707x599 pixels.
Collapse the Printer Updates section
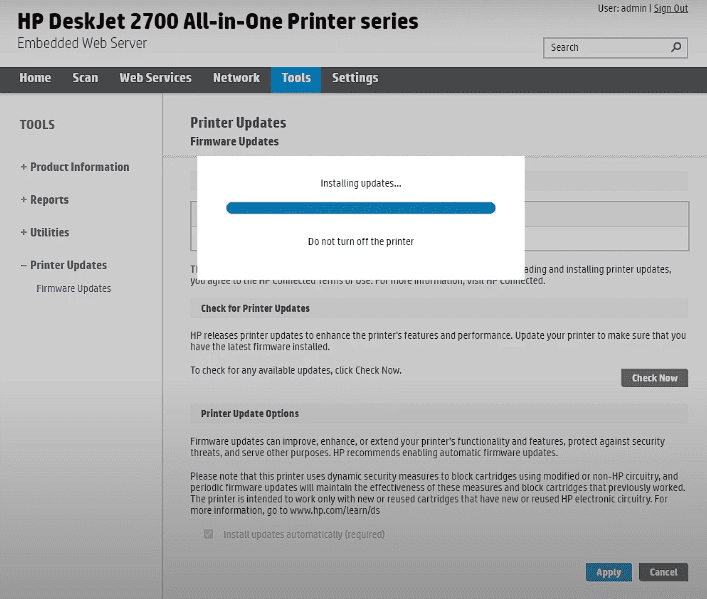(64, 265)
